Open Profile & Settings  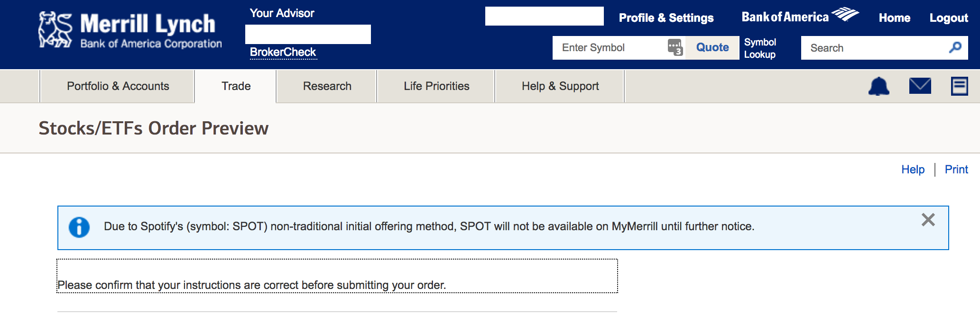[x=666, y=18]
